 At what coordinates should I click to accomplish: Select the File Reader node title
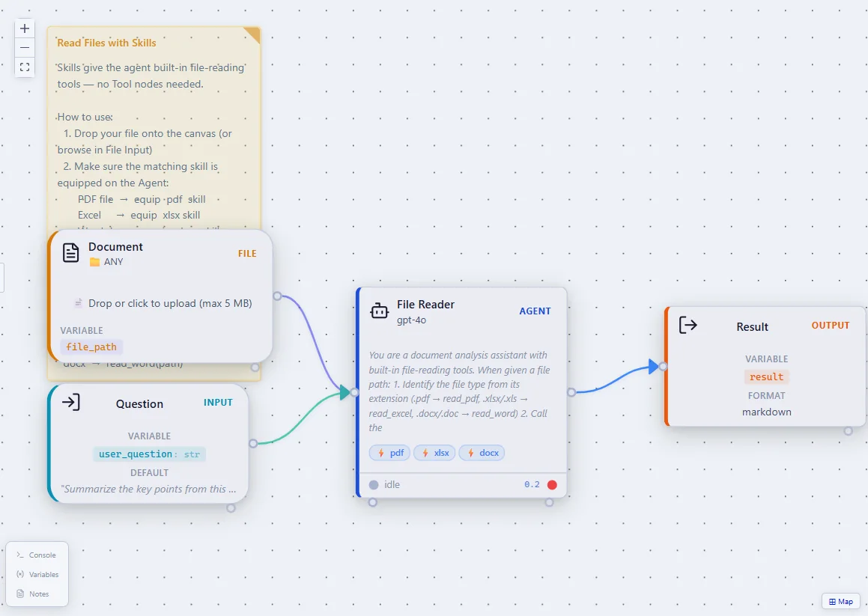[x=425, y=305]
